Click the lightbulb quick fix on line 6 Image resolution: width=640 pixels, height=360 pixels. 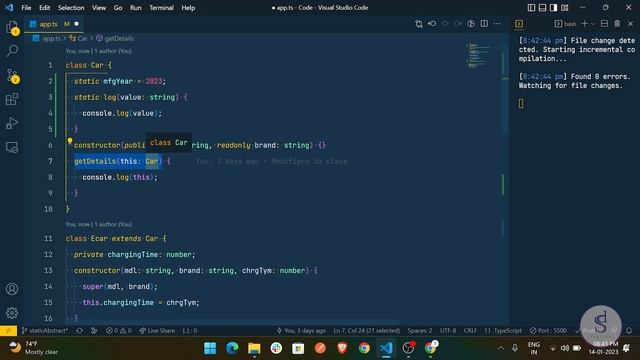pos(70,141)
